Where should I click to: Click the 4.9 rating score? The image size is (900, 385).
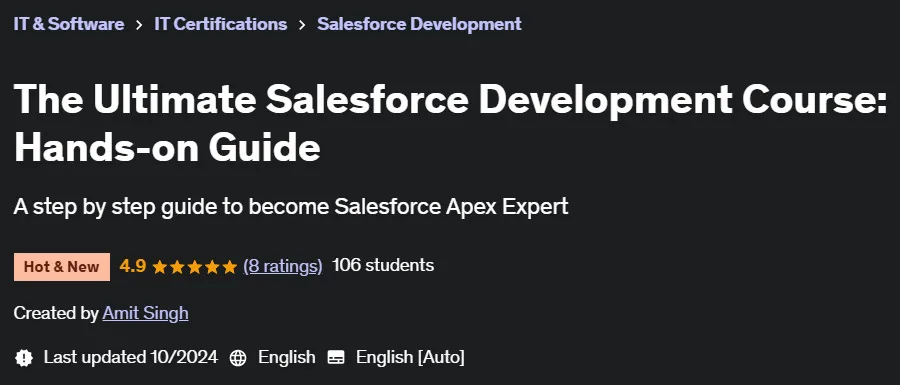[x=133, y=266]
